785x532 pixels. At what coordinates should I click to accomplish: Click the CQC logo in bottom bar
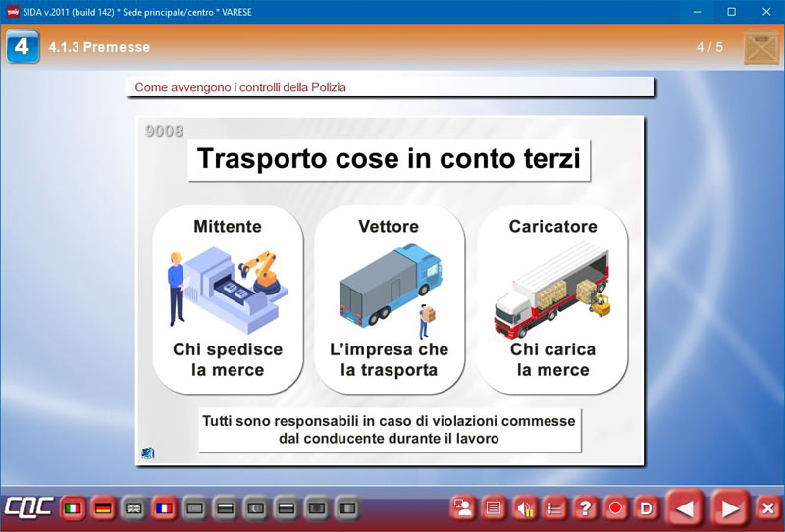click(26, 508)
